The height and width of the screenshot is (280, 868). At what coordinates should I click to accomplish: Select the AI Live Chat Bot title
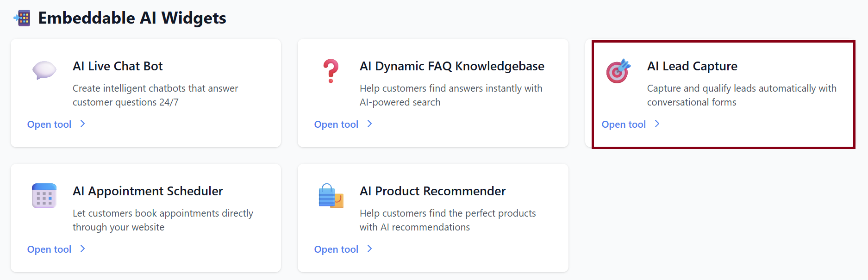118,66
